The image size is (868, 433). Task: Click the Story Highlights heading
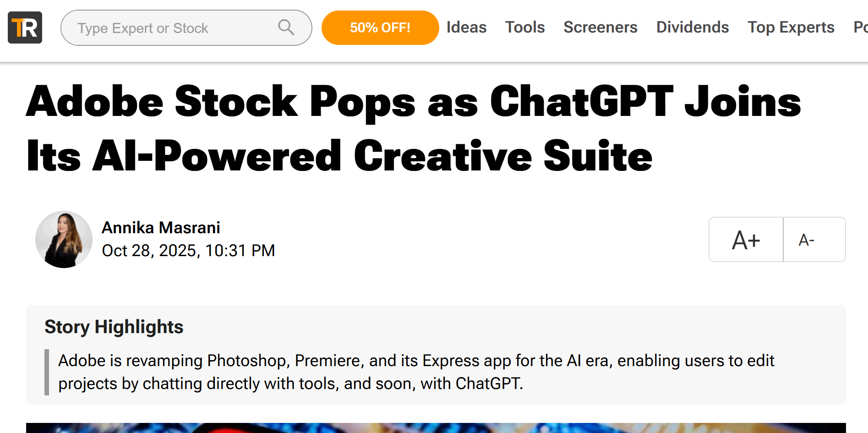pyautogui.click(x=114, y=327)
